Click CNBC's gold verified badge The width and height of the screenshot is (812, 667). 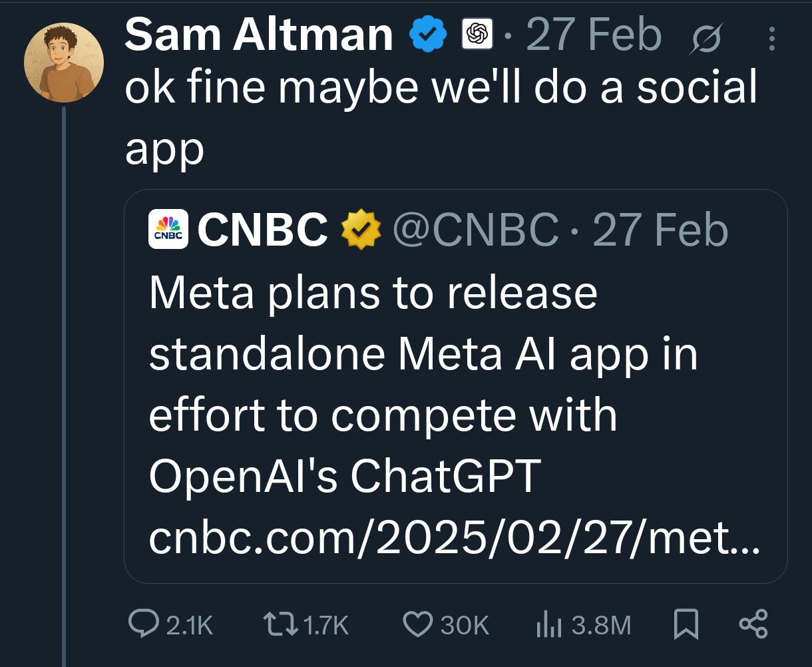click(361, 230)
